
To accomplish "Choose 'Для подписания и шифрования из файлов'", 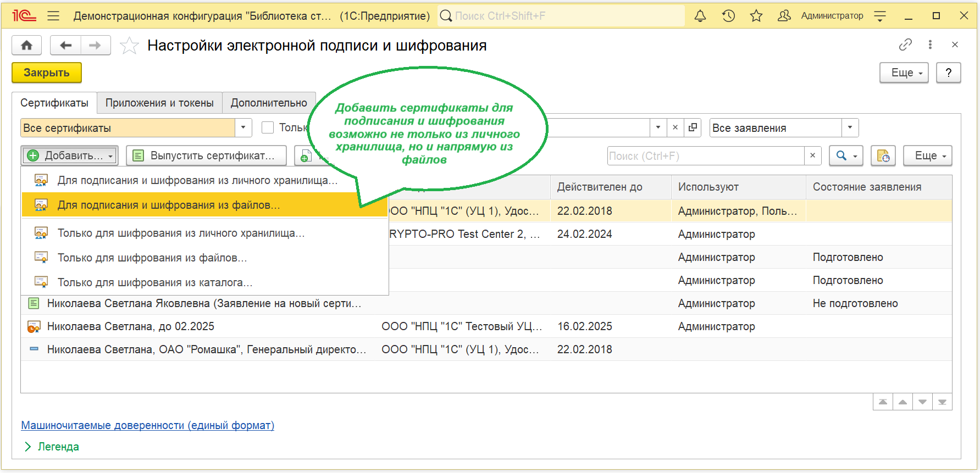I will pos(169,205).
